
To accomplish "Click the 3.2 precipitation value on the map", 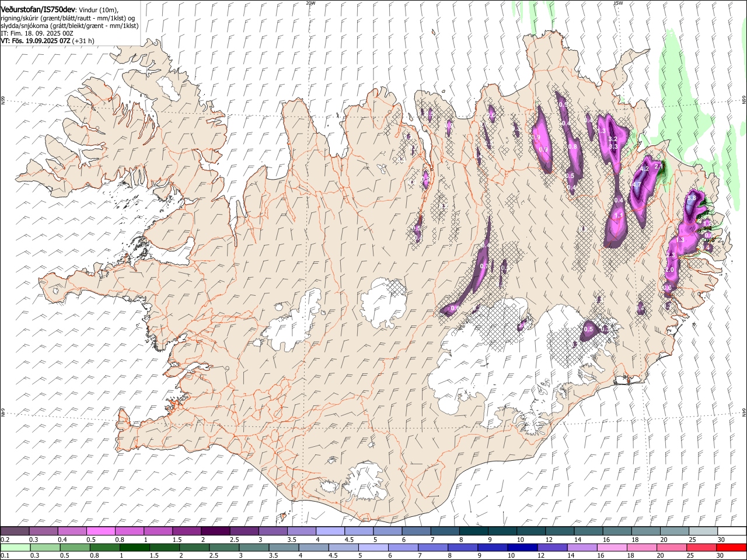I will tap(613, 139).
